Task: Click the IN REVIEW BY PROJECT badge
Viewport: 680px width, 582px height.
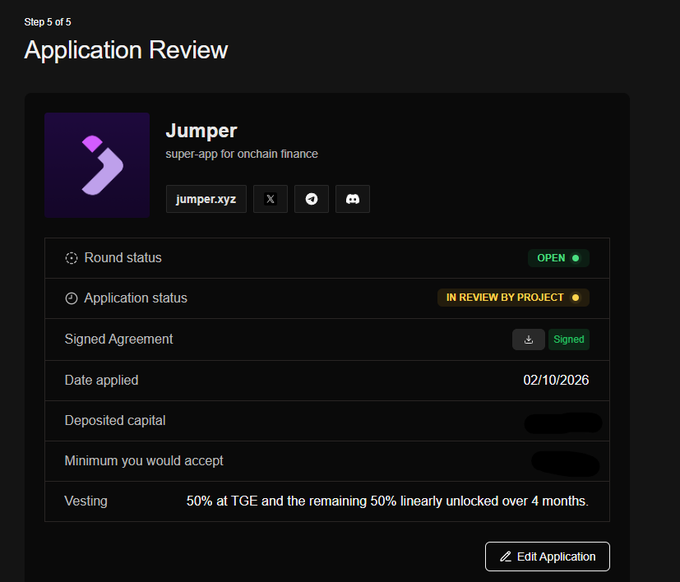Action: [x=513, y=298]
